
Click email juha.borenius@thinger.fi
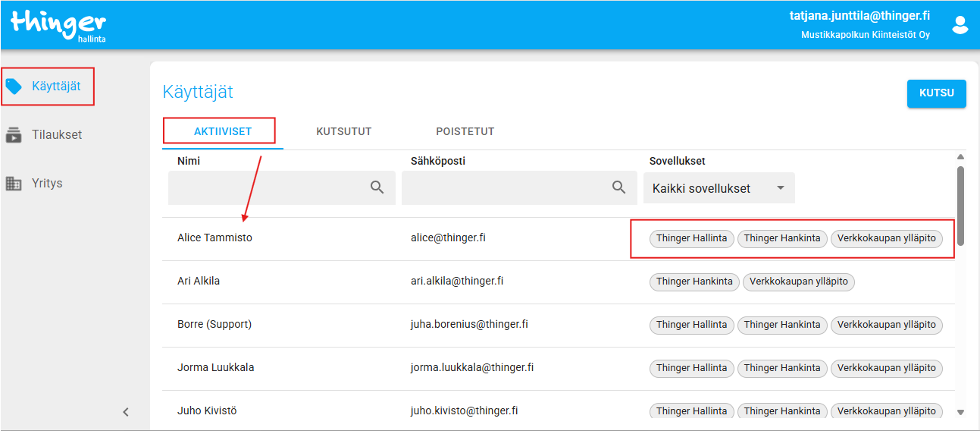[469, 324]
